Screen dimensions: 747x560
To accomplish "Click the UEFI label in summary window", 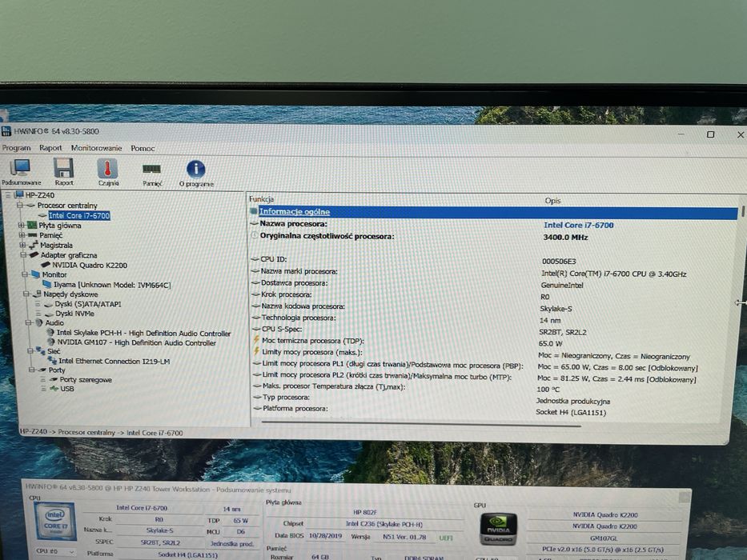I will 446,538.
